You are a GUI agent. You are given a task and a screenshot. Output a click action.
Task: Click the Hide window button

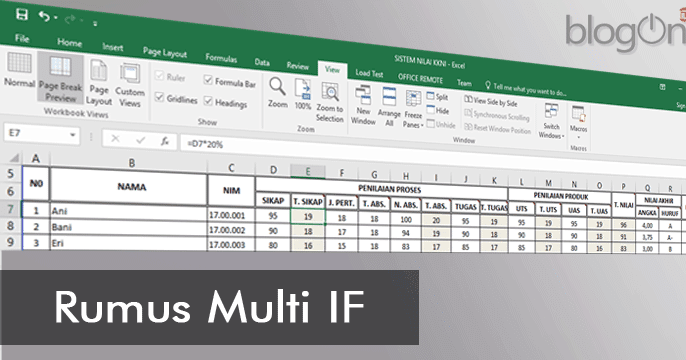[x=438, y=111]
